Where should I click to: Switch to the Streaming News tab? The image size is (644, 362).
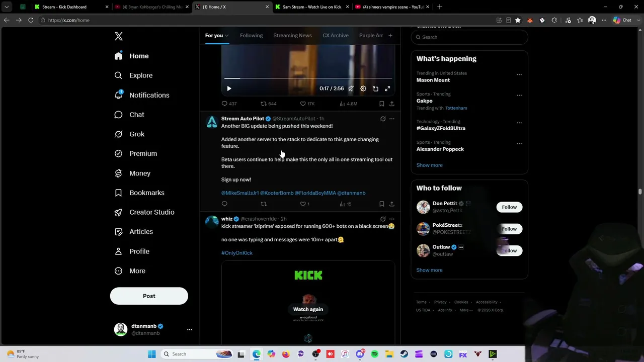(x=292, y=35)
